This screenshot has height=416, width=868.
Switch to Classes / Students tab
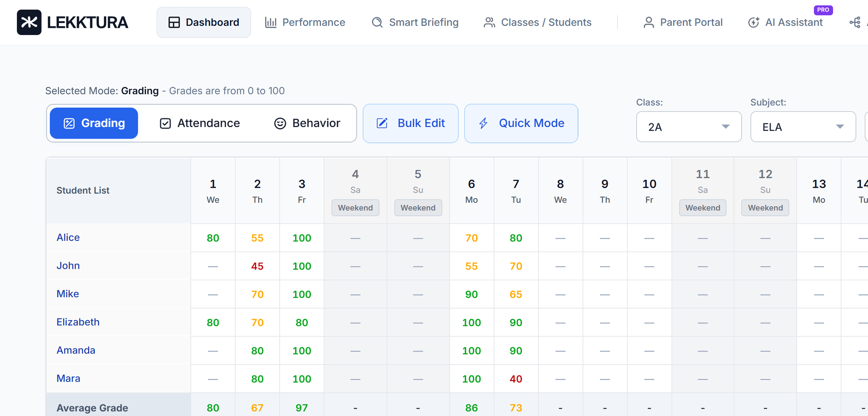[538, 22]
